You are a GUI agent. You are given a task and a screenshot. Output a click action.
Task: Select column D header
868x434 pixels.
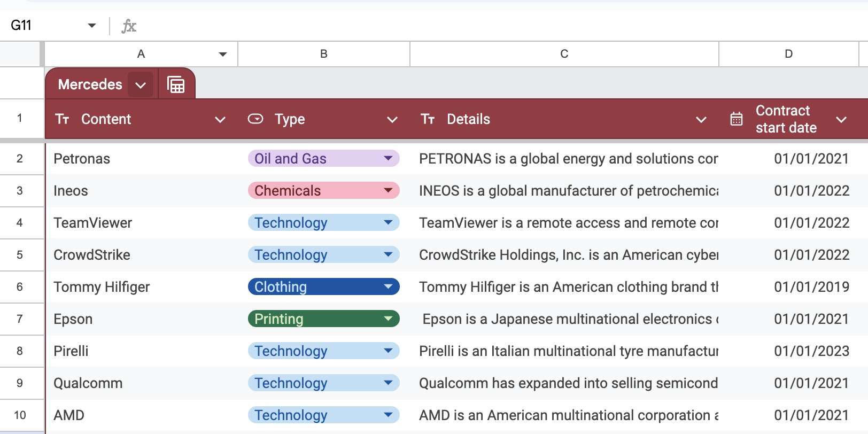[789, 54]
